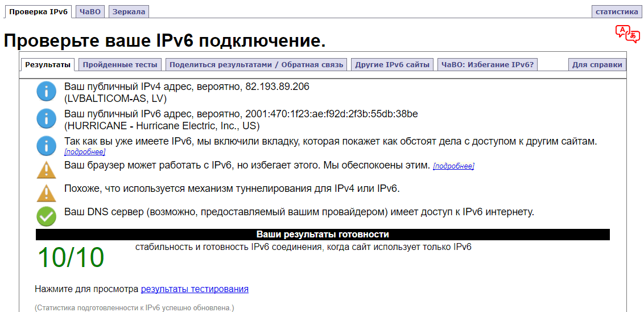The height and width of the screenshot is (312, 644).
Task: Select the 'Результаты' tab
Action: click(48, 64)
